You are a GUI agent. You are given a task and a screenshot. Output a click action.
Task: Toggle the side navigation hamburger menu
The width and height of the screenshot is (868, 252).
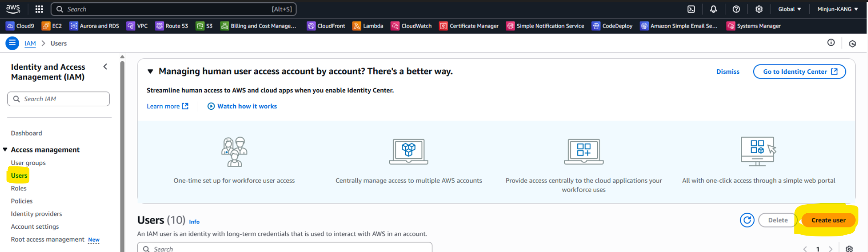point(12,43)
